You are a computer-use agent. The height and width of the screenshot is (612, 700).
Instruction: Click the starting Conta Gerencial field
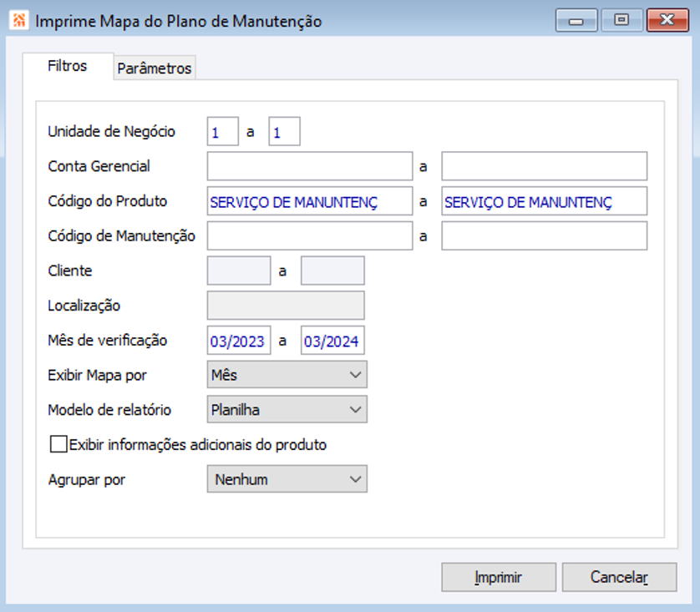point(310,166)
